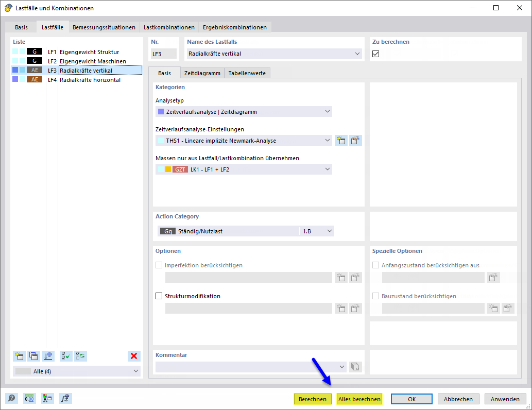Switch to the Zeitdiagramm sub-tab
This screenshot has height=410, width=532.
click(x=202, y=73)
